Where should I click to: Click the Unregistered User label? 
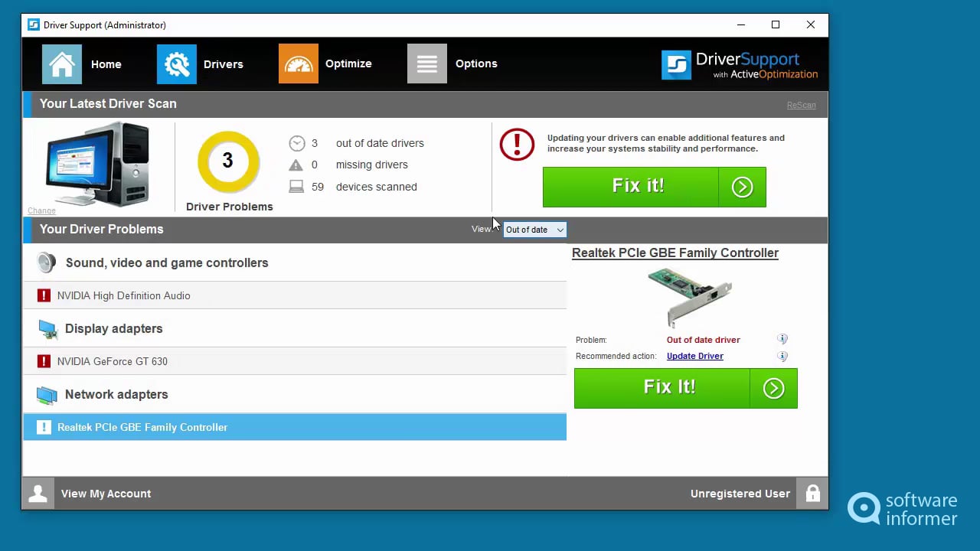(740, 494)
